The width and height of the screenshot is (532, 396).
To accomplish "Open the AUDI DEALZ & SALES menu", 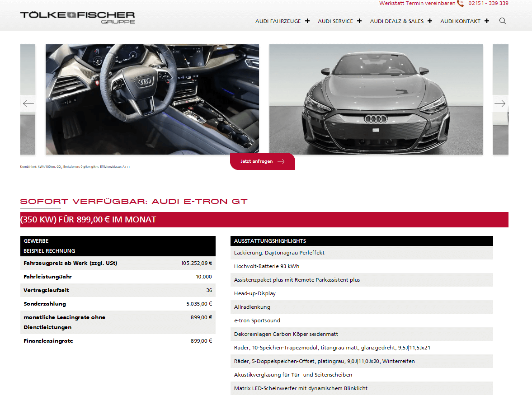I will click(x=396, y=21).
